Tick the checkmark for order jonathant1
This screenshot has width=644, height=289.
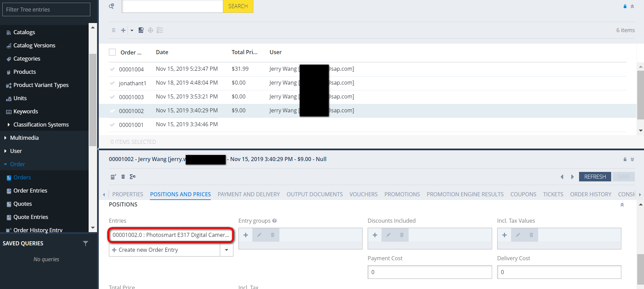click(112, 83)
